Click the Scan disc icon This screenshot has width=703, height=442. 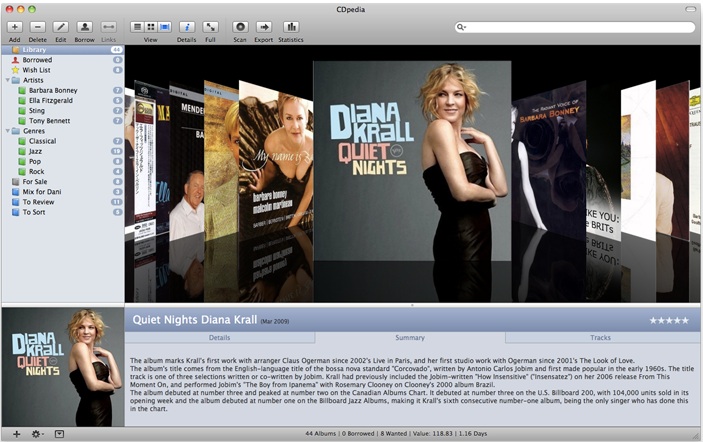(240, 26)
